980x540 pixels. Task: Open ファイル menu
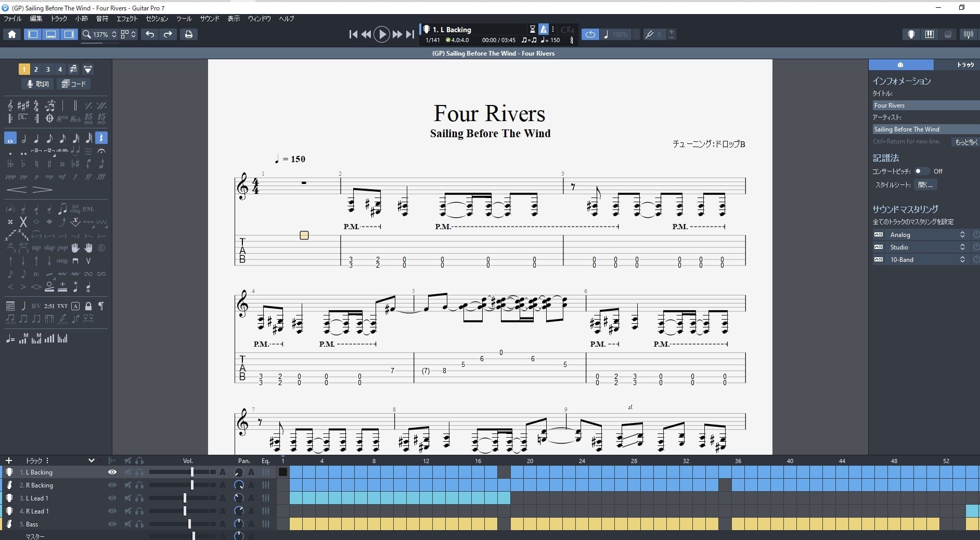[12, 19]
